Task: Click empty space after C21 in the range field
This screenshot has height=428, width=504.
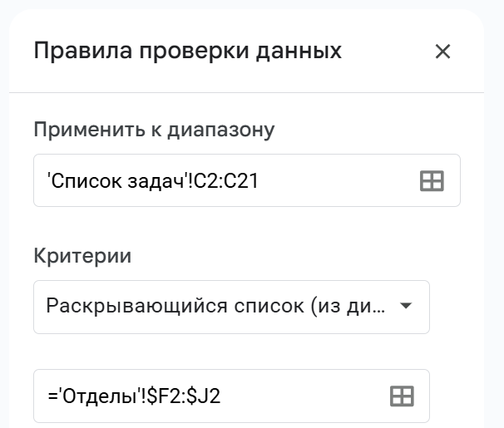Action: coord(338,181)
